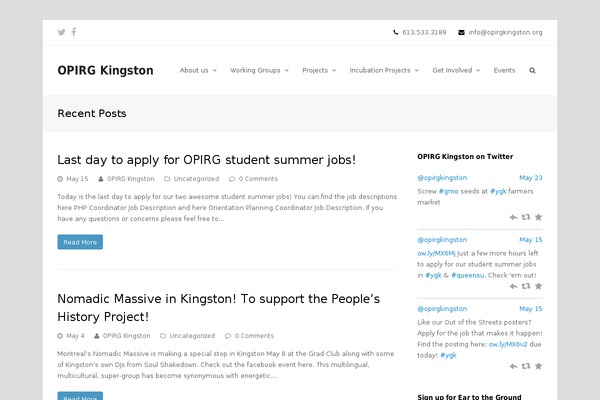
Task: Click the phone number 613.533.3189
Action: point(424,33)
